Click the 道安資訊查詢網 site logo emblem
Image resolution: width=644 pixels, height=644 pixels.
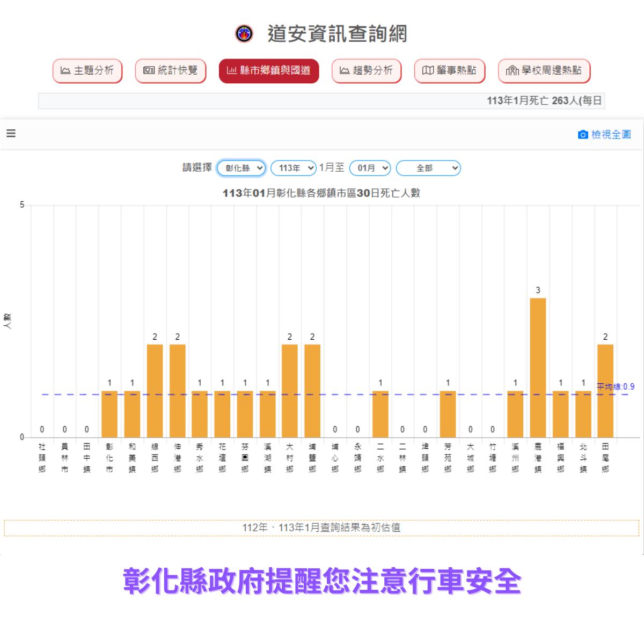click(244, 33)
